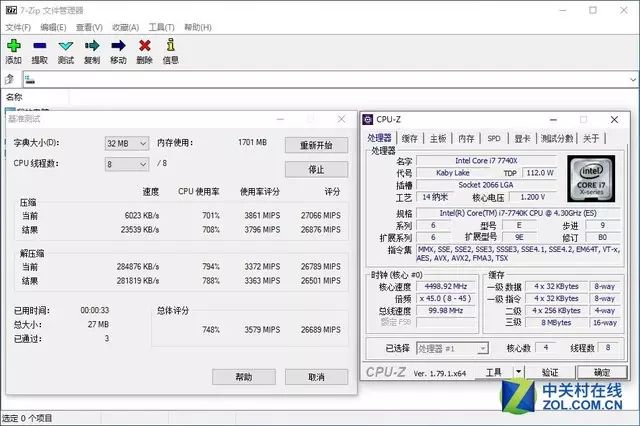Click the 停止 stop button
The image size is (640, 426).
(x=316, y=169)
